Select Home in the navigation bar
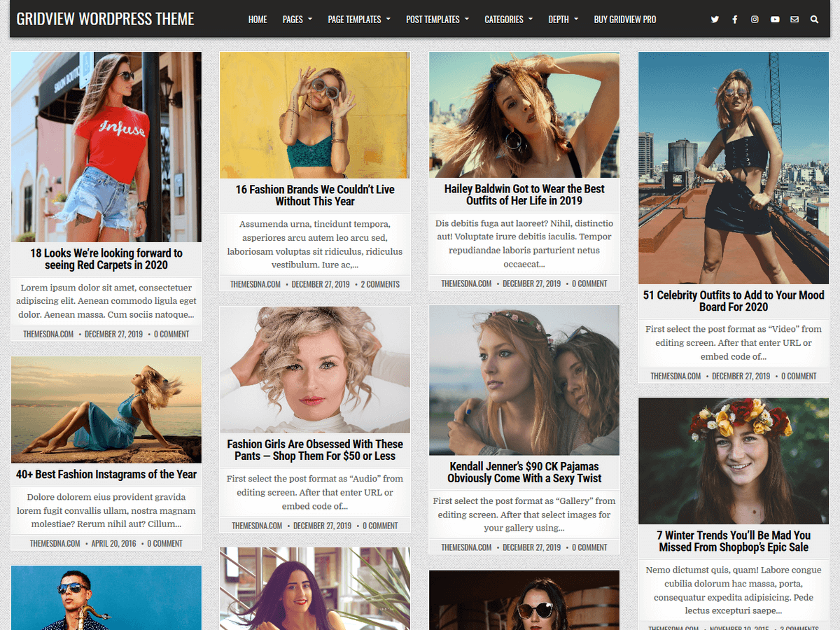 coord(258,19)
